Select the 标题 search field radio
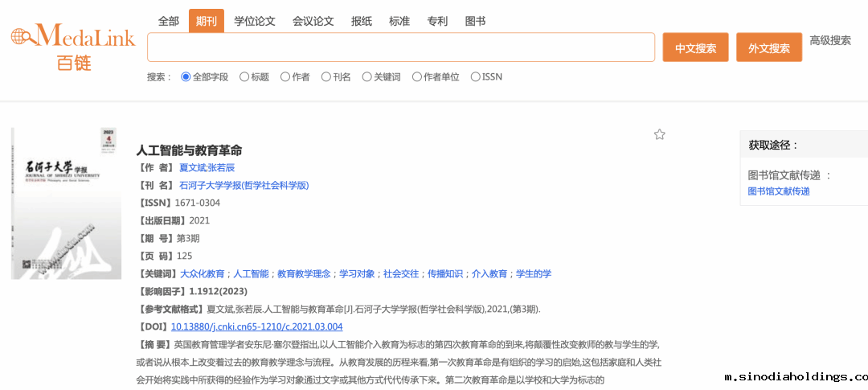 (244, 77)
